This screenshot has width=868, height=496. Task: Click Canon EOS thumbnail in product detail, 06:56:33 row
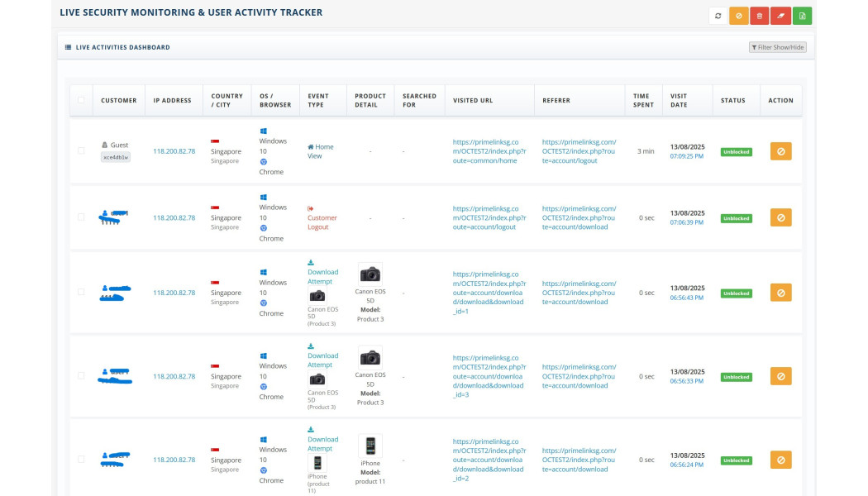tap(370, 358)
